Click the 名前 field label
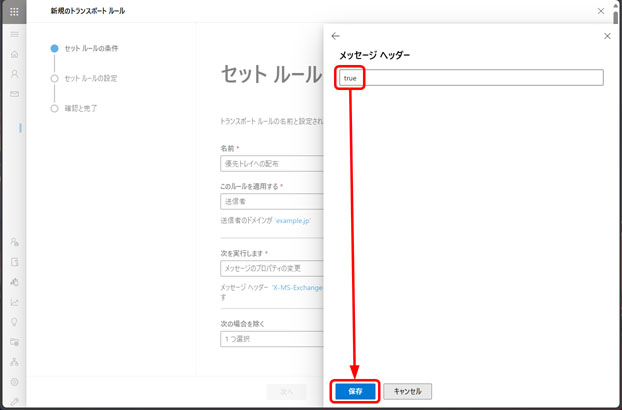This screenshot has height=410, width=622. point(227,148)
